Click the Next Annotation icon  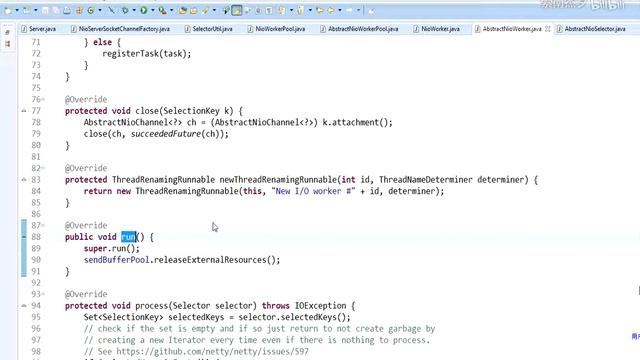click(x=282, y=11)
